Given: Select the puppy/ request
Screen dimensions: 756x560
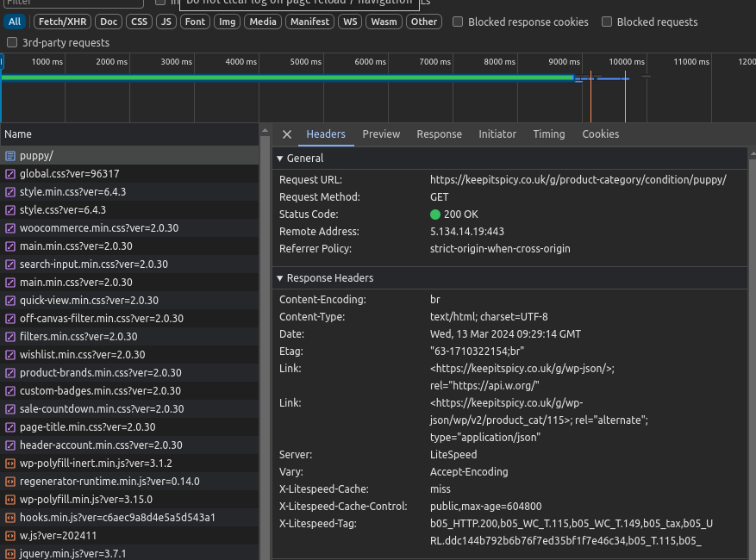Looking at the screenshot, I should coord(129,156).
